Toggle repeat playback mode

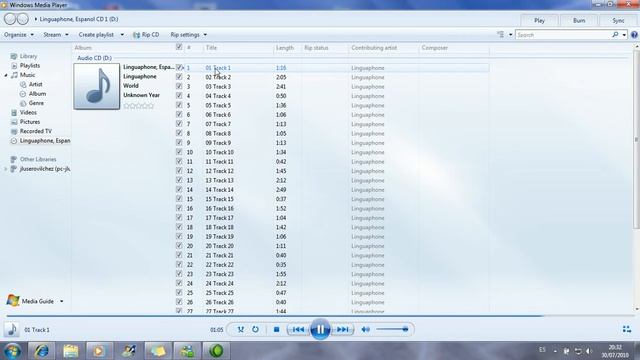255,329
